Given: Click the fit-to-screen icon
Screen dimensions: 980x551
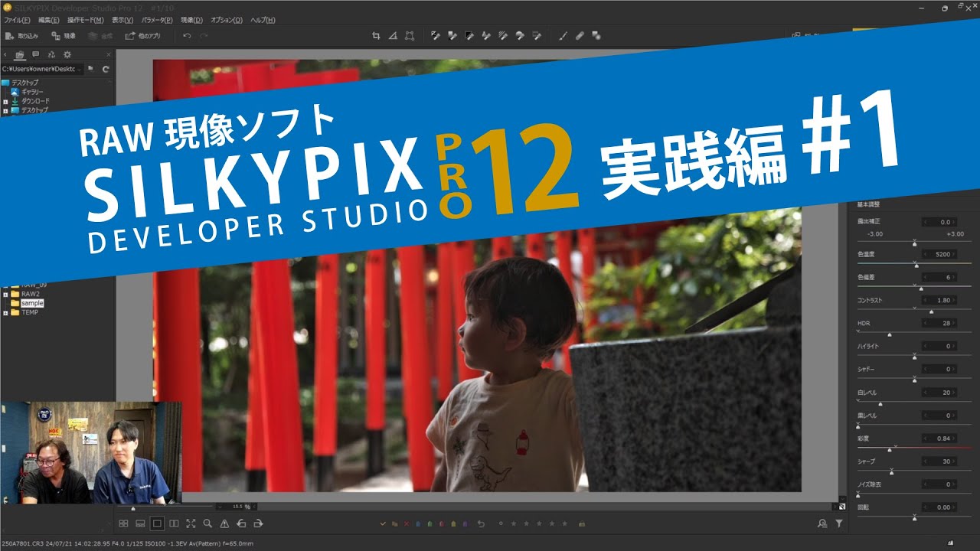Looking at the screenshot, I should [191, 523].
